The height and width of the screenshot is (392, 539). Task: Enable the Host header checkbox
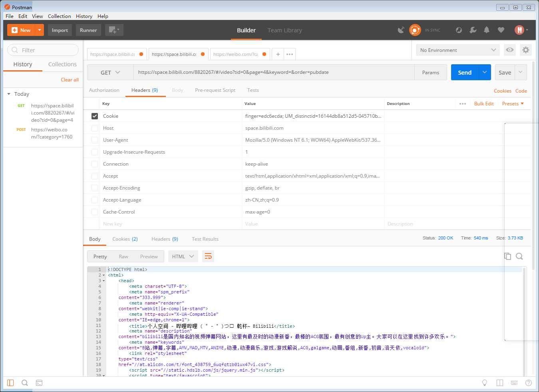(x=95, y=128)
